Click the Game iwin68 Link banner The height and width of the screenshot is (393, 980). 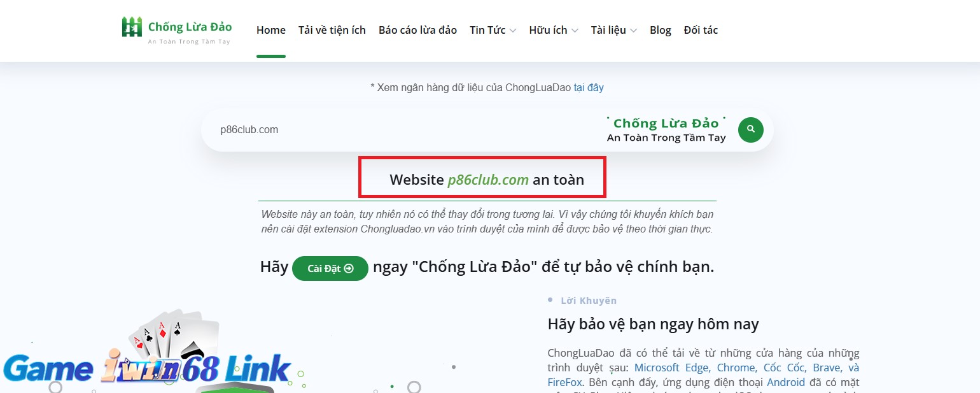point(146,369)
